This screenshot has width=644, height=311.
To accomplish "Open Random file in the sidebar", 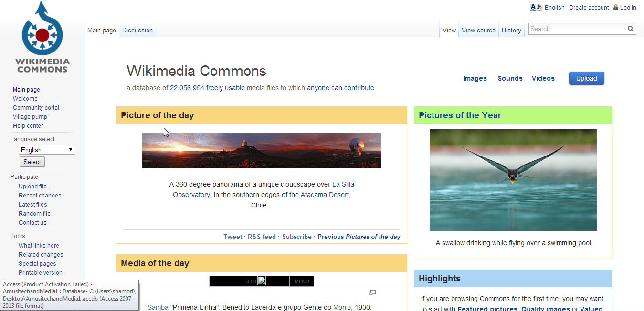I will coord(34,214).
